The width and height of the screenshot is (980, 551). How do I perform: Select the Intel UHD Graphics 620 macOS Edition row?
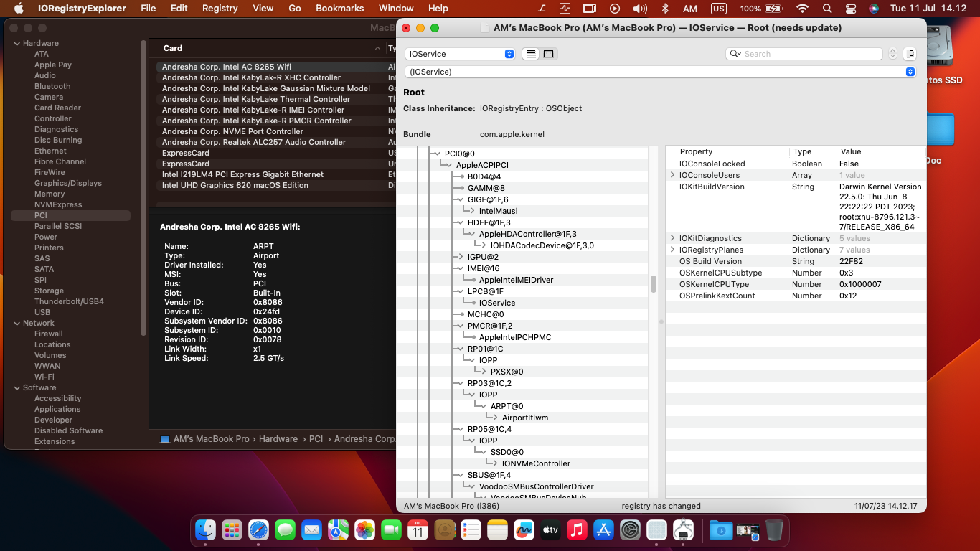(x=273, y=185)
